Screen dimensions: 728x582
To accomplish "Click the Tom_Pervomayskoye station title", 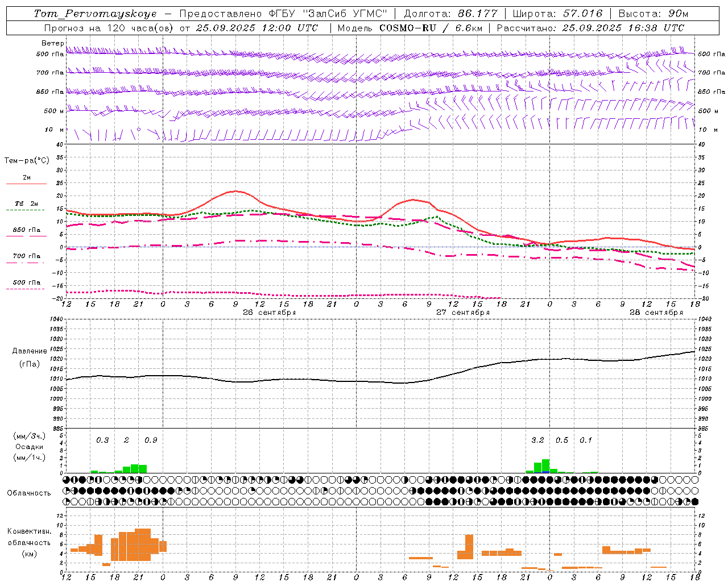I will (95, 14).
